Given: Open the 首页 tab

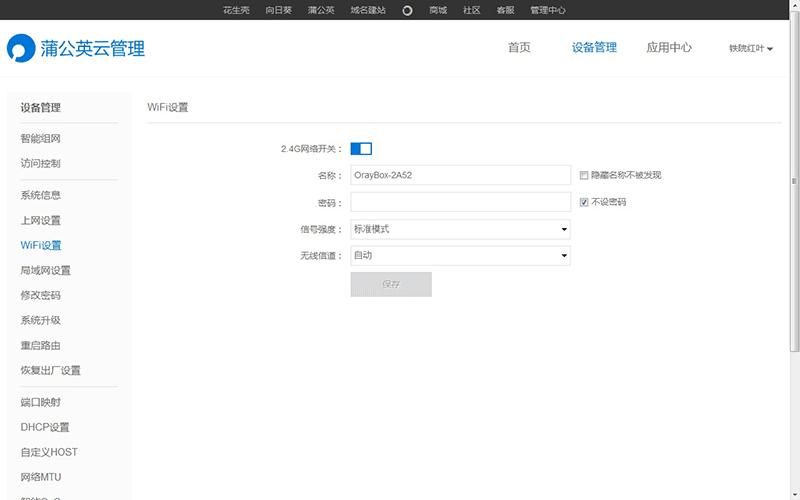Looking at the screenshot, I should [519, 47].
